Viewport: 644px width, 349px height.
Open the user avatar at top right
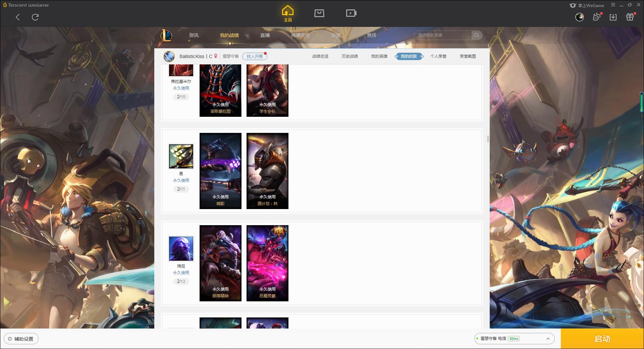[x=580, y=17]
